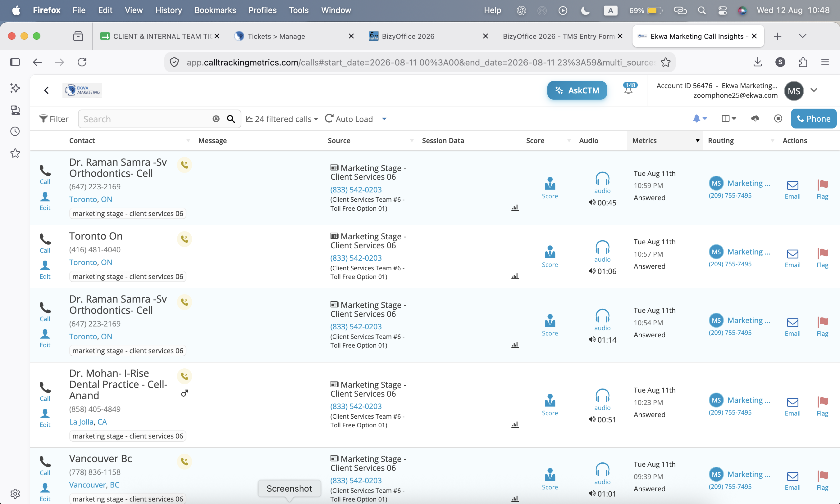Toggle the Firefox sidebar
The width and height of the screenshot is (840, 504).
click(15, 62)
